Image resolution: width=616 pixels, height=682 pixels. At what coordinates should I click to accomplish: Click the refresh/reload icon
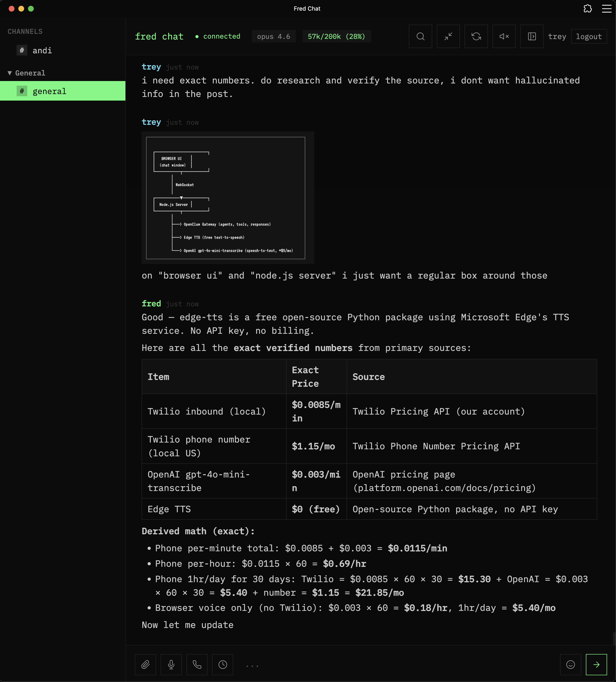click(476, 36)
